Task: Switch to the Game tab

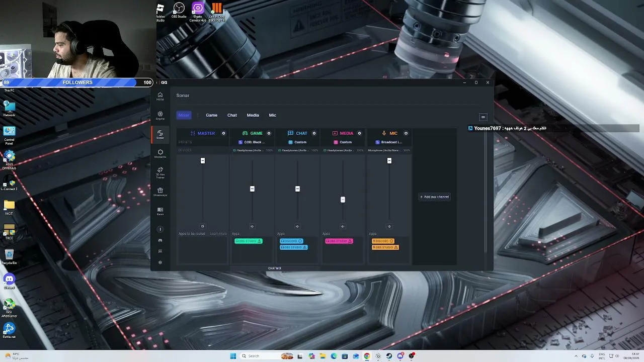Action: [x=211, y=115]
